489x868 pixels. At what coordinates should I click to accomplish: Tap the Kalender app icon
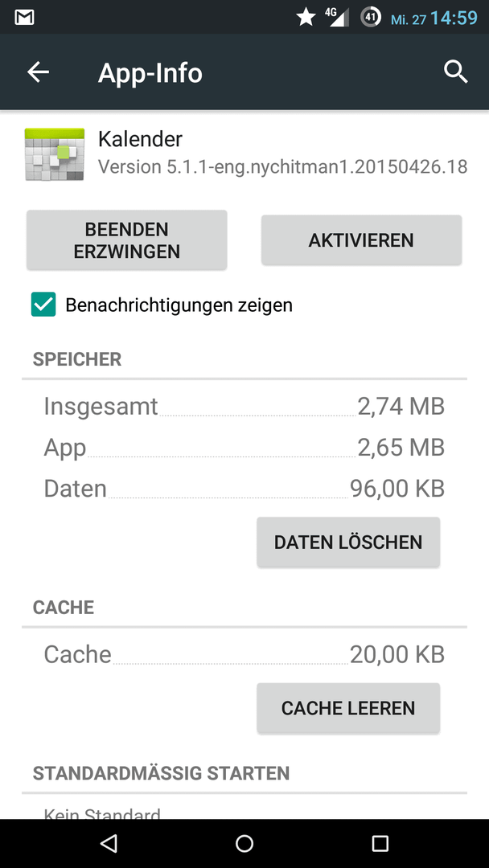[x=54, y=154]
